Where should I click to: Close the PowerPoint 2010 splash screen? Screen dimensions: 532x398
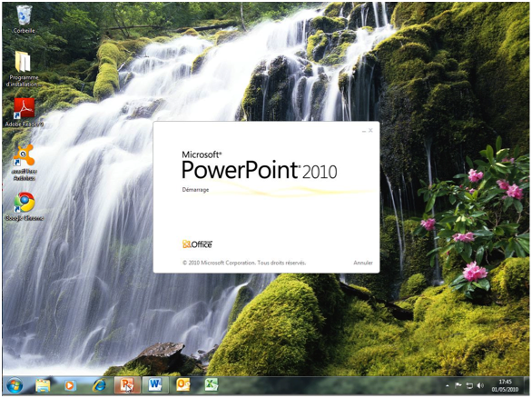(x=370, y=131)
